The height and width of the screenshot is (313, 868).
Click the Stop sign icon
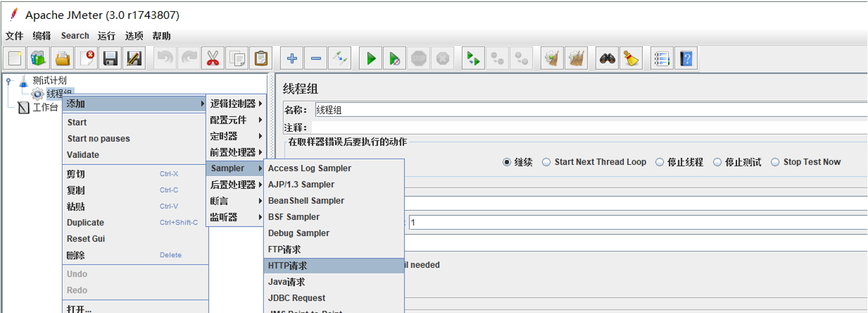[x=418, y=59]
